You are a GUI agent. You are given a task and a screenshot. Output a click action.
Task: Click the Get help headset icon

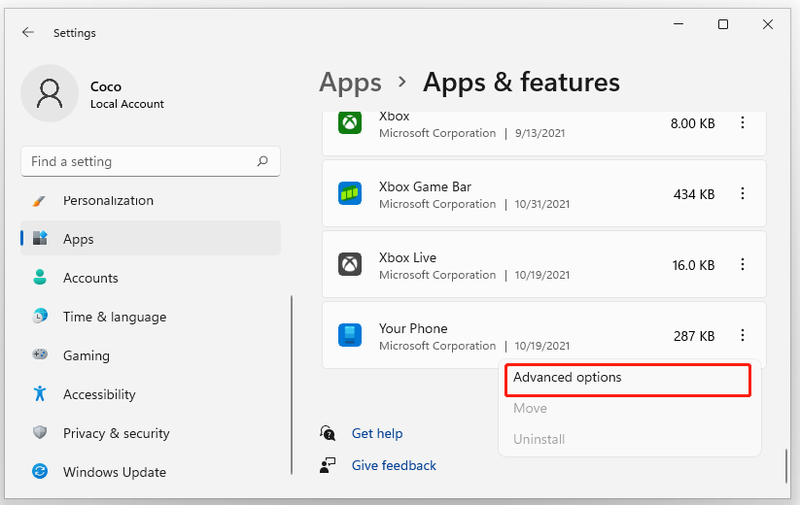pyautogui.click(x=328, y=433)
